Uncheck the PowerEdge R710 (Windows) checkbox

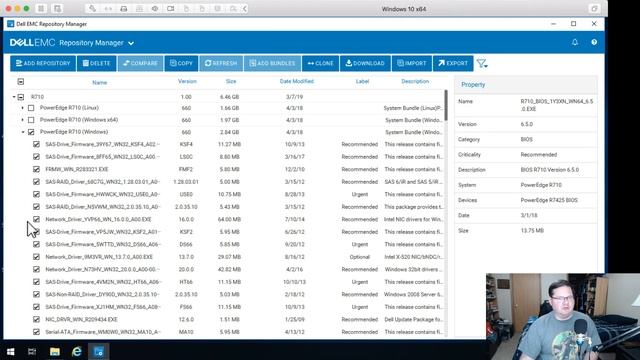click(31, 132)
